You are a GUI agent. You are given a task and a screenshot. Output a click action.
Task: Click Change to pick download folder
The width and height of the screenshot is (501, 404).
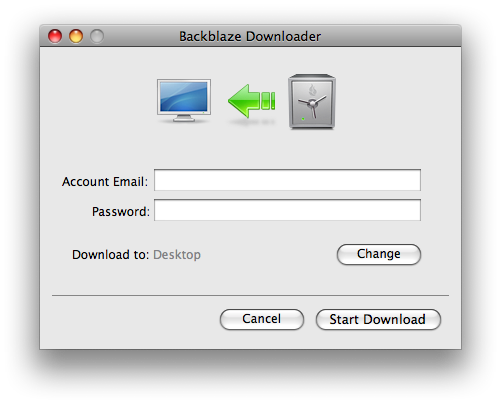[x=379, y=254]
